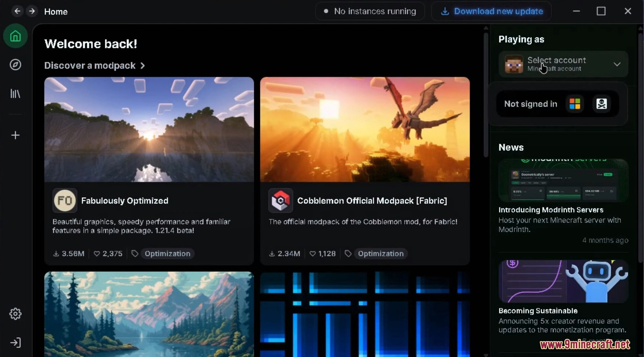Click Fabulously Optimized description text

pyautogui.click(x=141, y=226)
